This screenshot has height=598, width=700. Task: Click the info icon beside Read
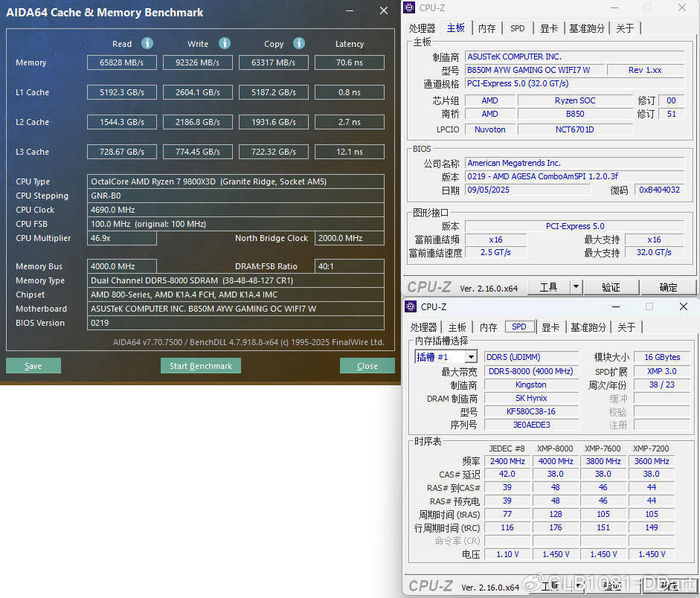[x=147, y=44]
